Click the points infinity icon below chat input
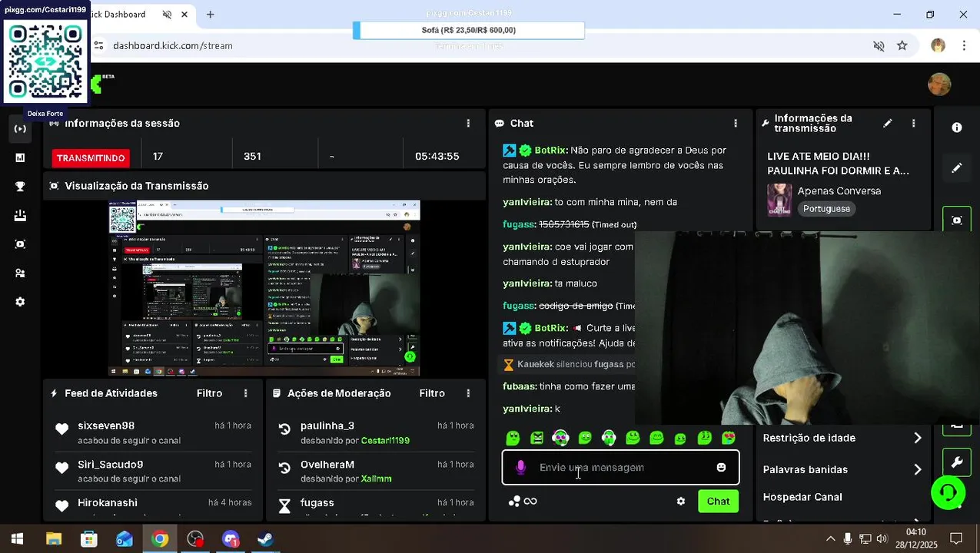 click(x=523, y=502)
